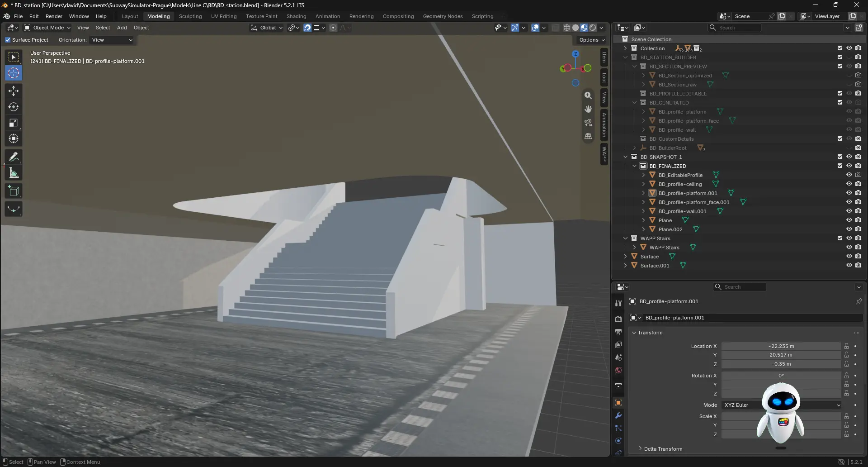Image resolution: width=868 pixels, height=467 pixels.
Task: Open the Object properties orange square tab
Action: pyautogui.click(x=618, y=403)
